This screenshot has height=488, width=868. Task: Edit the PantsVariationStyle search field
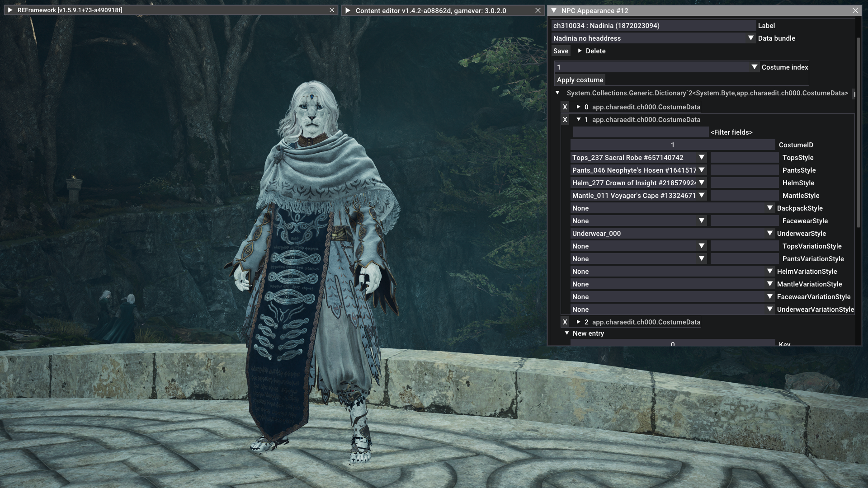(745, 259)
